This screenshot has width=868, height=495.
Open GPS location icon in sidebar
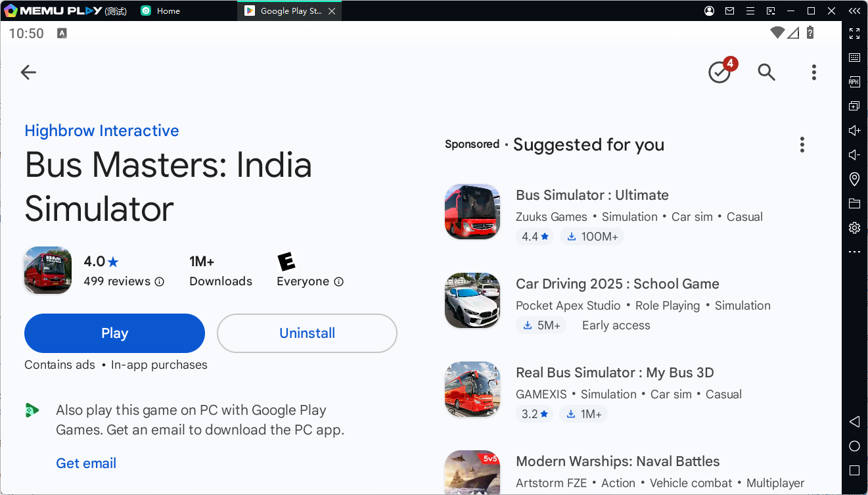click(x=854, y=179)
